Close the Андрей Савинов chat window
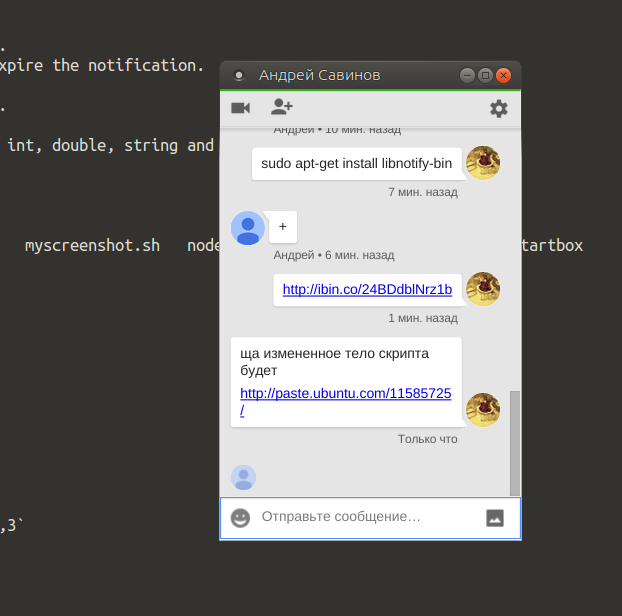This screenshot has width=622, height=616. tap(503, 75)
